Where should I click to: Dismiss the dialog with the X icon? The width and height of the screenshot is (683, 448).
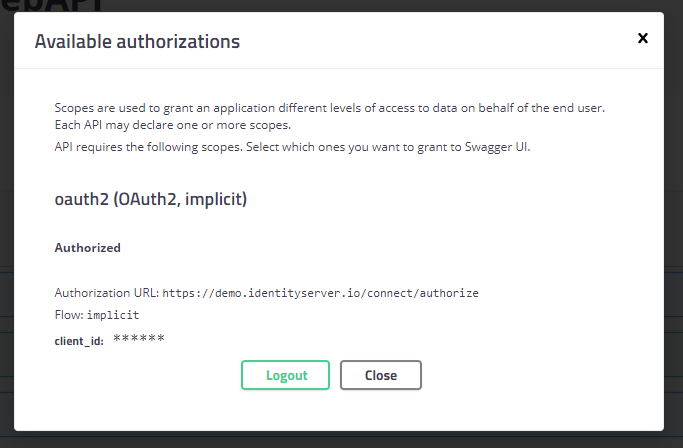[x=643, y=38]
